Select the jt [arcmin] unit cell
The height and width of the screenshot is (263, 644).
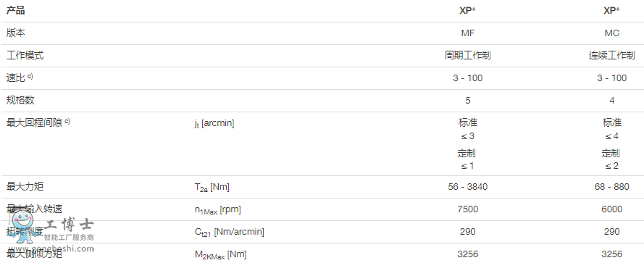(x=214, y=123)
